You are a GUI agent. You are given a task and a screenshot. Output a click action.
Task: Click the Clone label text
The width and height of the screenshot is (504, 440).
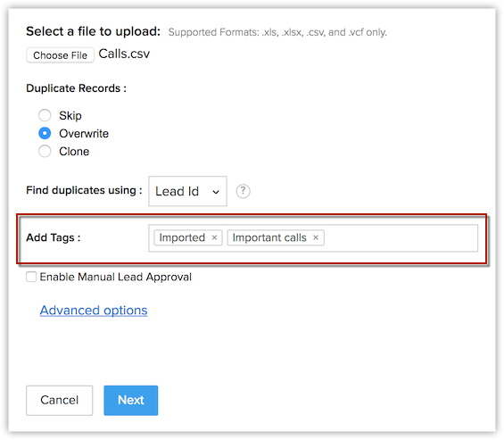(74, 151)
